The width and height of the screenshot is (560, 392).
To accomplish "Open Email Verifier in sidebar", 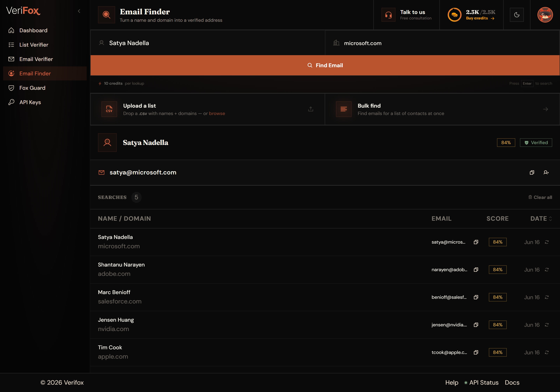I will [x=45, y=59].
